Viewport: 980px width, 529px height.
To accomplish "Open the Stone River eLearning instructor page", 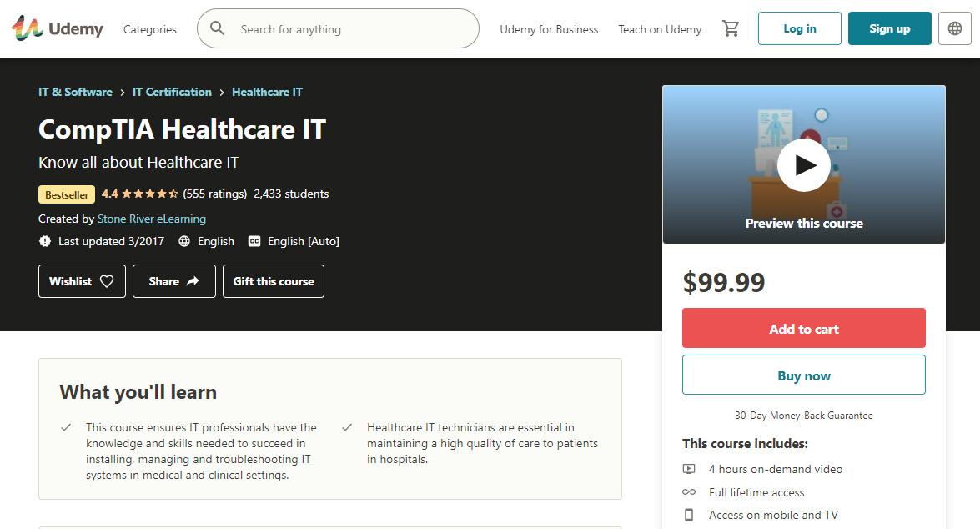I will click(x=151, y=219).
